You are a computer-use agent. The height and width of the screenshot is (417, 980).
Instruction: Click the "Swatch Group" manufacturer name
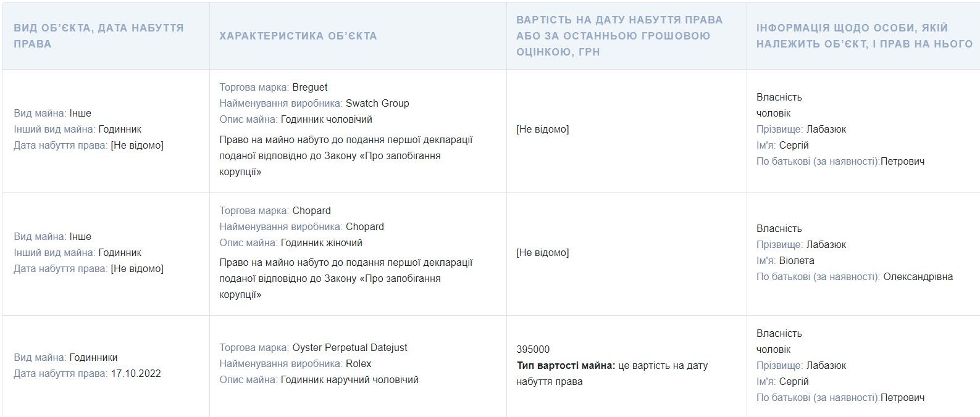[377, 103]
